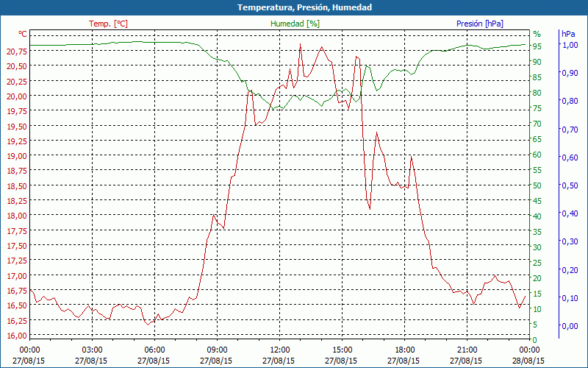This screenshot has height=368, width=588.
Task: Click the '0,50' pressure axis value
Action: 569,185
